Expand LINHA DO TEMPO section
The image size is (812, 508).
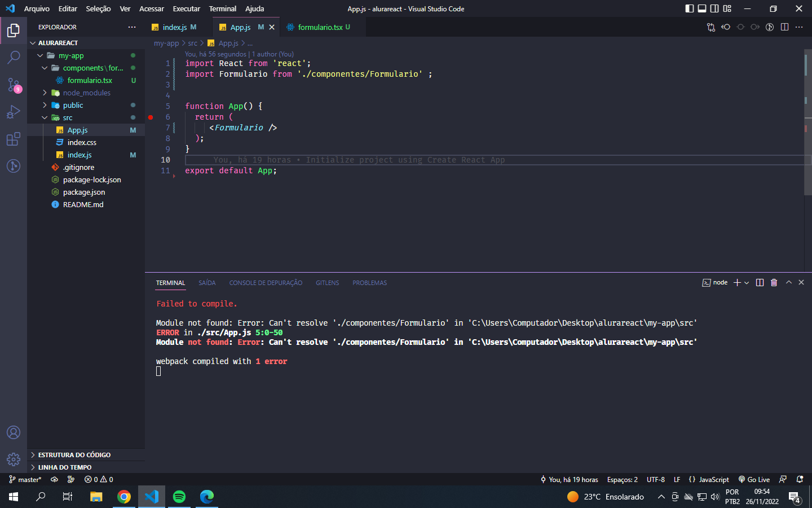86,467
